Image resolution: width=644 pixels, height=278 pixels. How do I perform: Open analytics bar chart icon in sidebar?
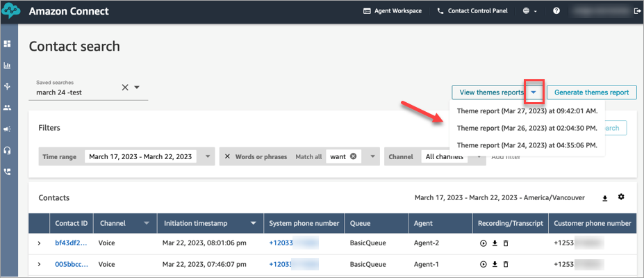[7, 65]
